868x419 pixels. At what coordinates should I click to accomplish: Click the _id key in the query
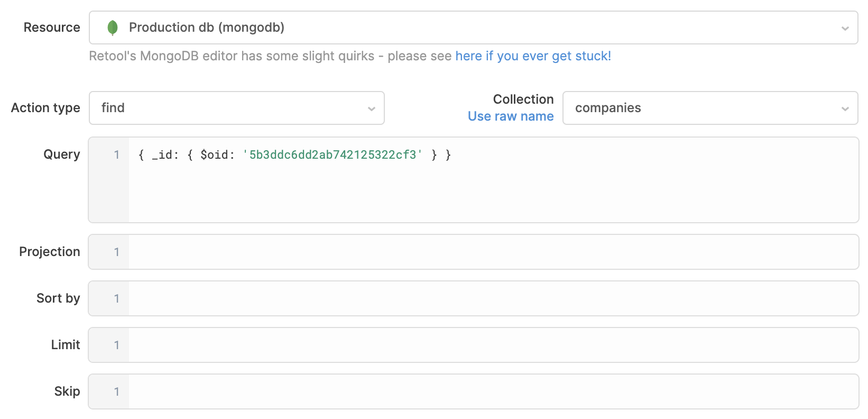(x=162, y=155)
